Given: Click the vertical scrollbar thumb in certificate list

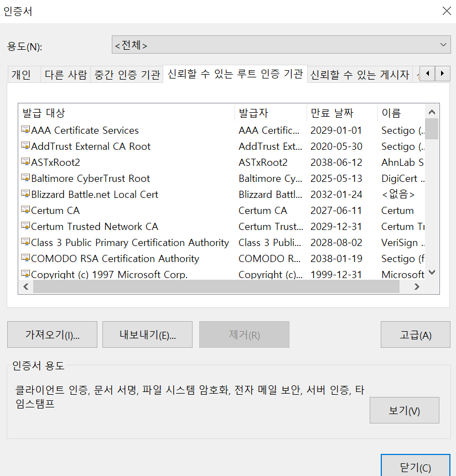Looking at the screenshot, I should click(432, 129).
